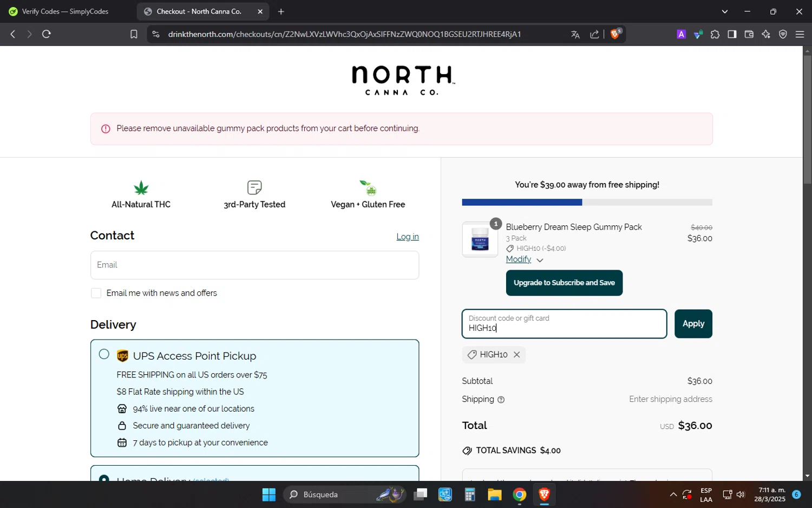The height and width of the screenshot is (508, 812).
Task: Select Home Delivery radio option
Action: click(x=104, y=479)
